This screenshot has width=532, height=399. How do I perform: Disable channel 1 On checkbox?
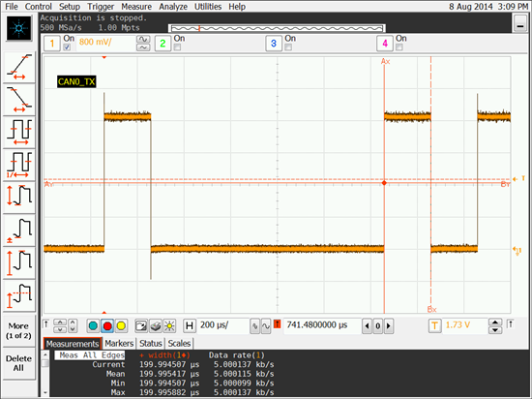[67, 47]
